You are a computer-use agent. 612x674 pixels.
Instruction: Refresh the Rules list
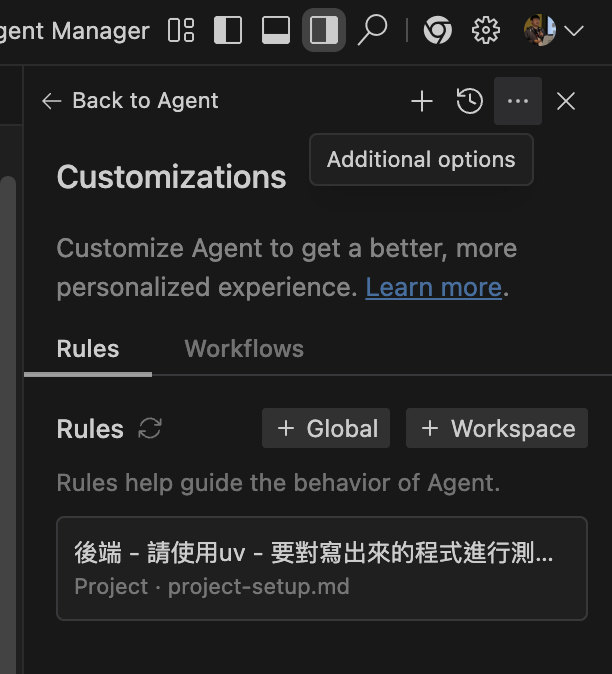click(150, 429)
